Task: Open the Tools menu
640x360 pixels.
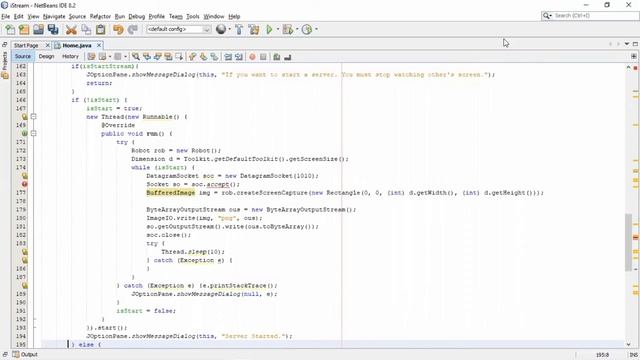Action: point(193,16)
